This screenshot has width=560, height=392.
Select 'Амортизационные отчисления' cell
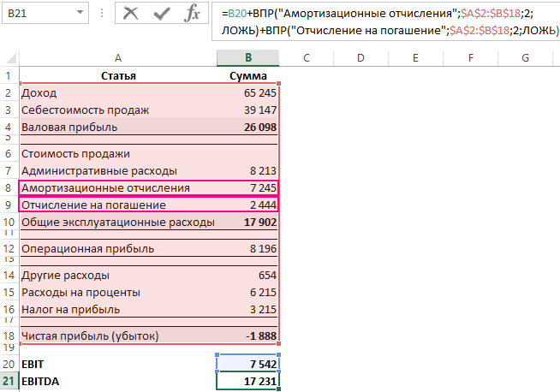[118, 187]
